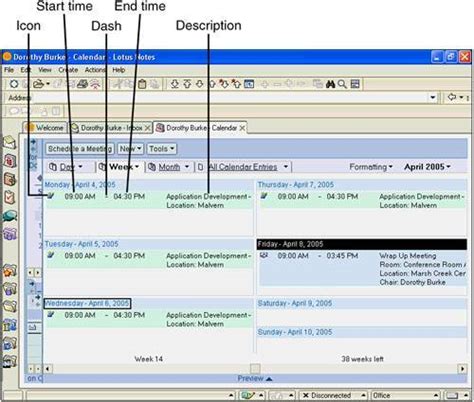Image resolution: width=474 pixels, height=402 pixels.
Task: Click the appointment icon on Wednesday's entry
Action: pyautogui.click(x=51, y=314)
